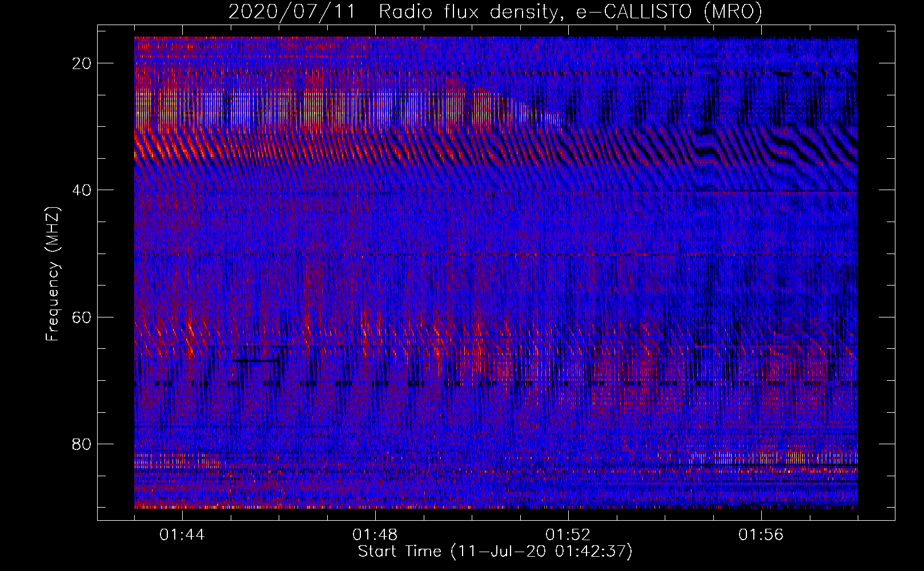Click the '01:44' time tick label

click(x=182, y=535)
